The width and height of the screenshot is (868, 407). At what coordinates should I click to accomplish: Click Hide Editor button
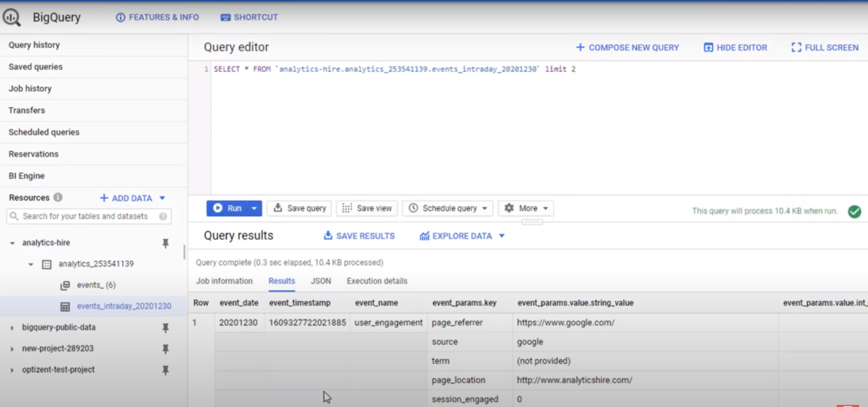click(735, 47)
